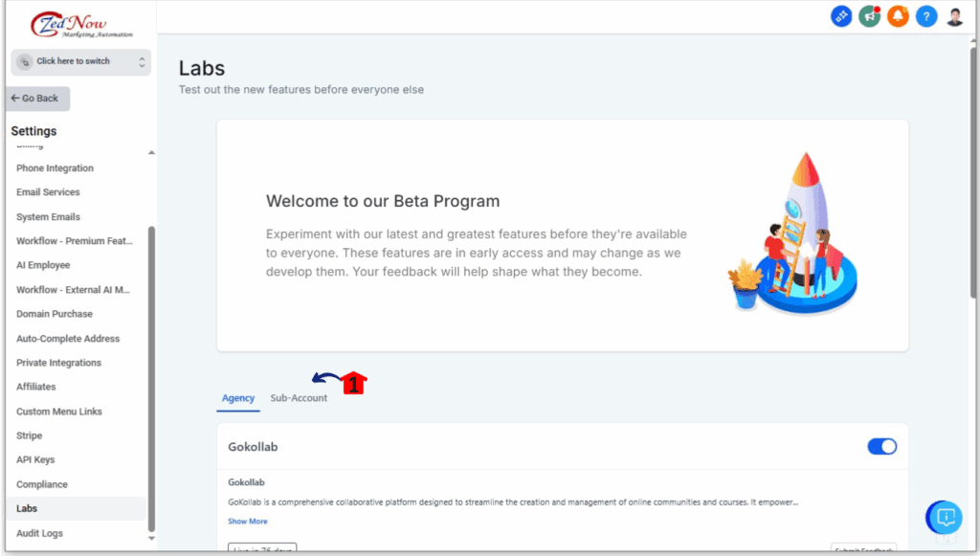
Task: Open Private Integrations settings
Action: click(x=58, y=363)
